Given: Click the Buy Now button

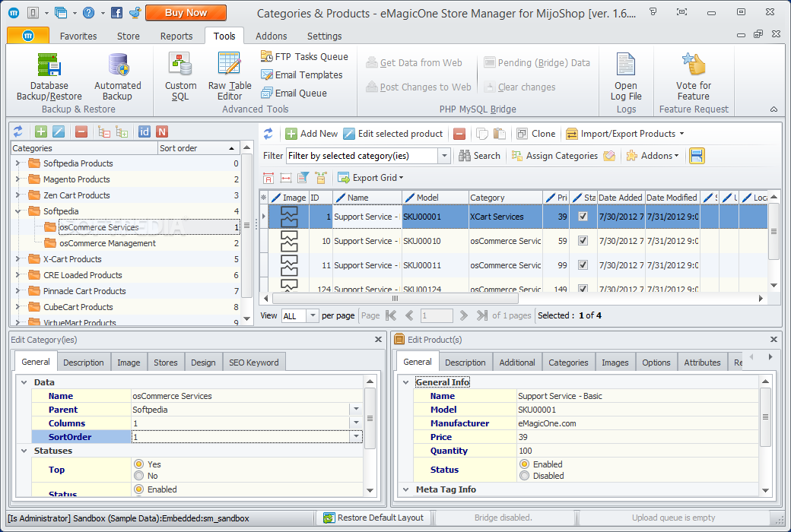Looking at the screenshot, I should tap(186, 13).
